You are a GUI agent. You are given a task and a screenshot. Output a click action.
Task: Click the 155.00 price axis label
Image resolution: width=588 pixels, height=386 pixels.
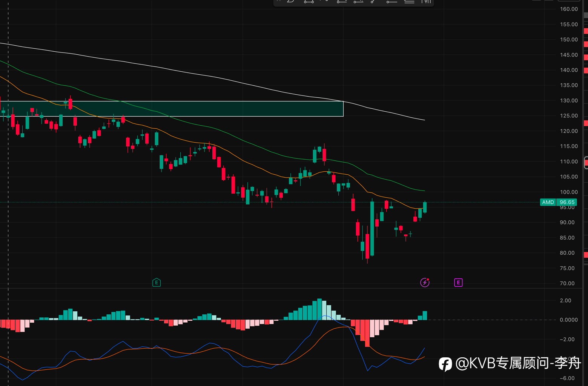point(569,24)
